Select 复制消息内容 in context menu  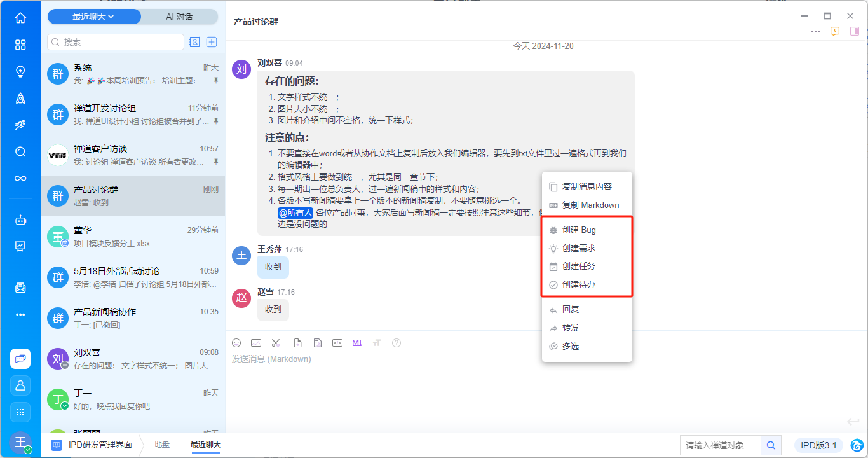click(587, 187)
